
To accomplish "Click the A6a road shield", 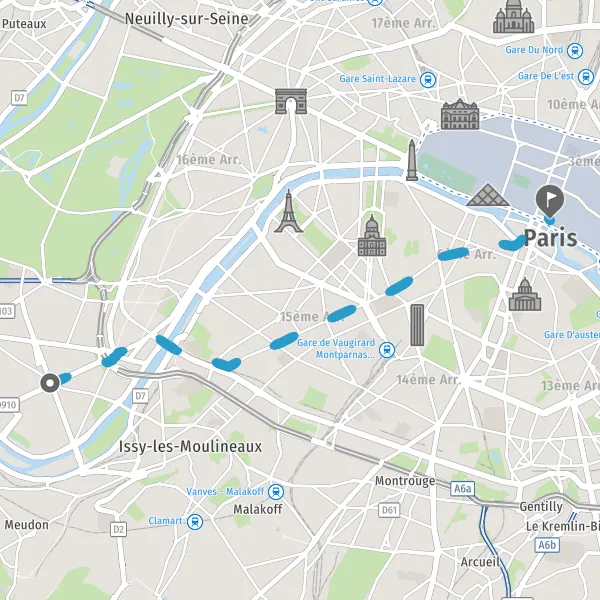I will pyautogui.click(x=463, y=489).
